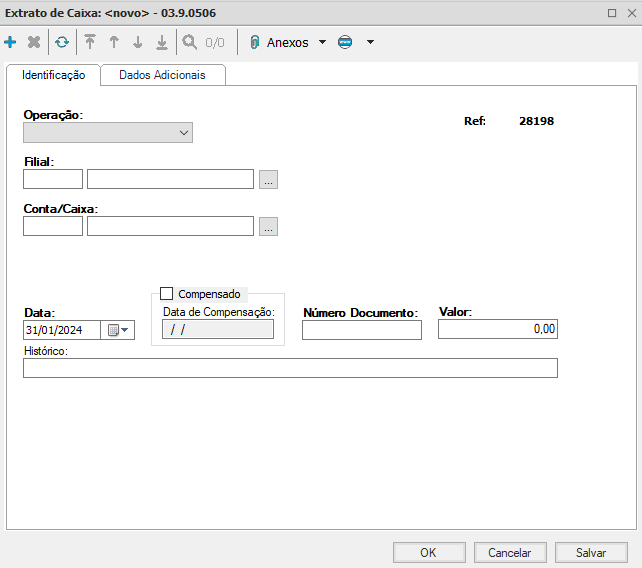Jump to last record arrow icon
642x568 pixels.
(162, 43)
